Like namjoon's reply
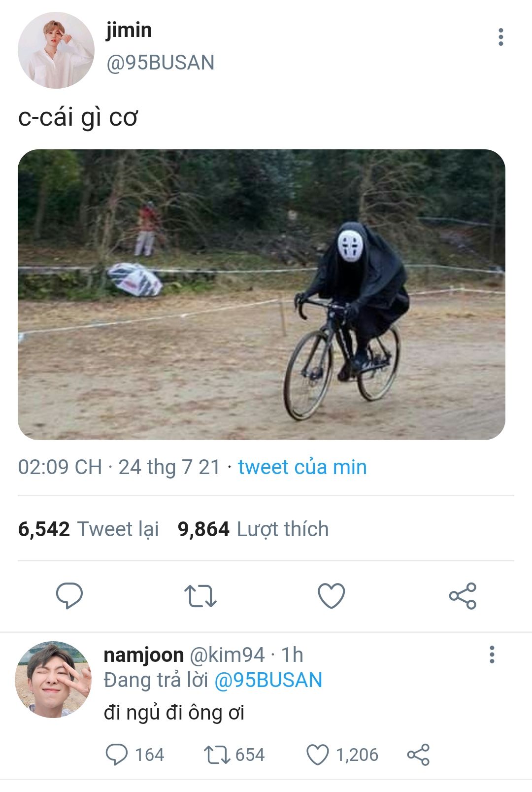Viewport: 532px width, 792px height. click(x=318, y=755)
